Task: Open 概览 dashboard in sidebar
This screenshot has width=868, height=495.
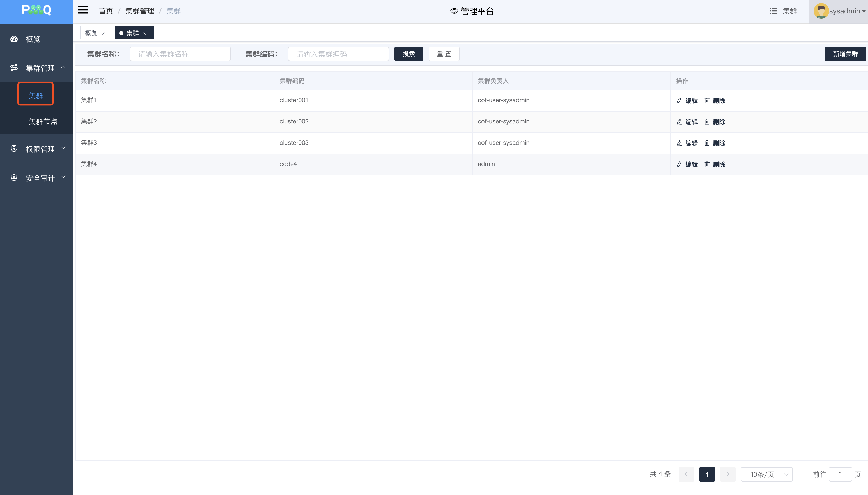Action: [x=33, y=39]
